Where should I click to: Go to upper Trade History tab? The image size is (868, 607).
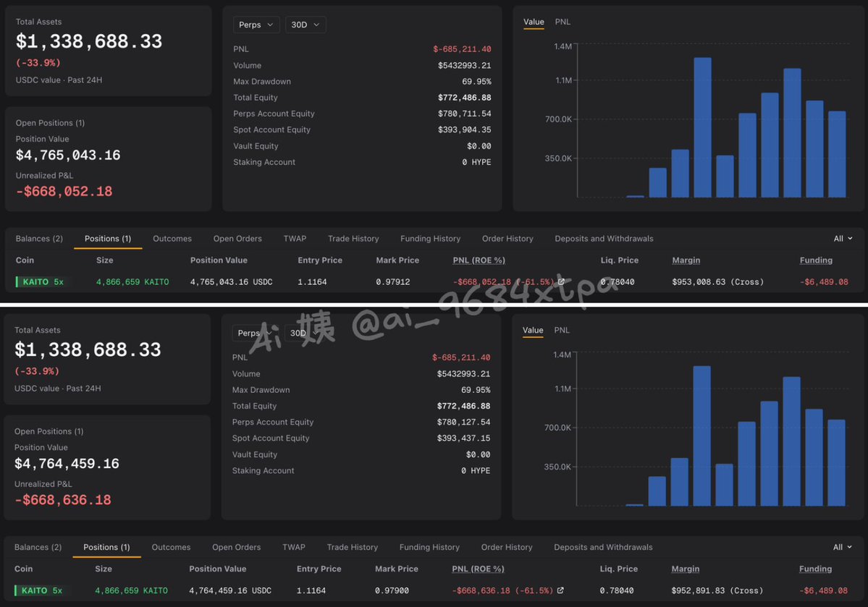click(353, 239)
